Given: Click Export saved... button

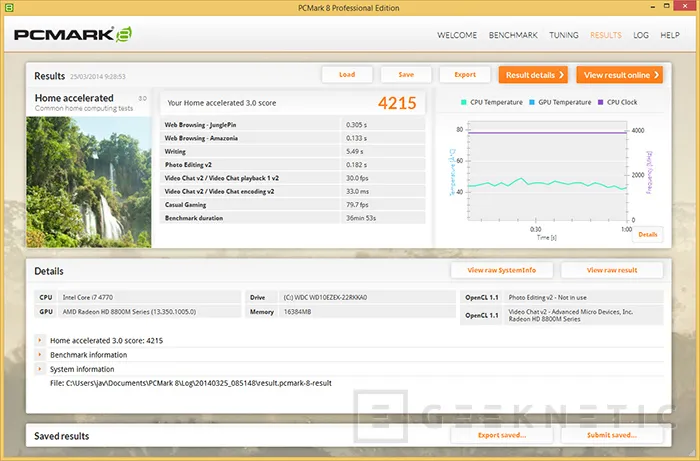Looking at the screenshot, I should (x=502, y=435).
